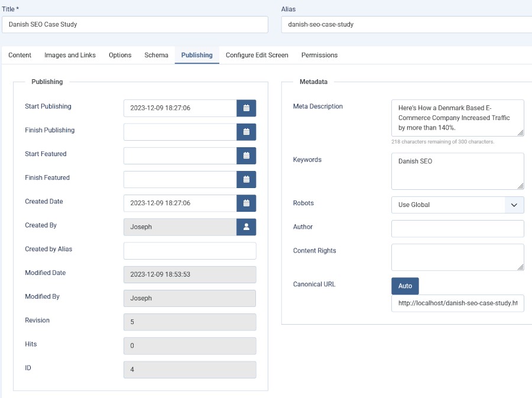Open the Finish Publishing calendar picker

click(x=246, y=132)
